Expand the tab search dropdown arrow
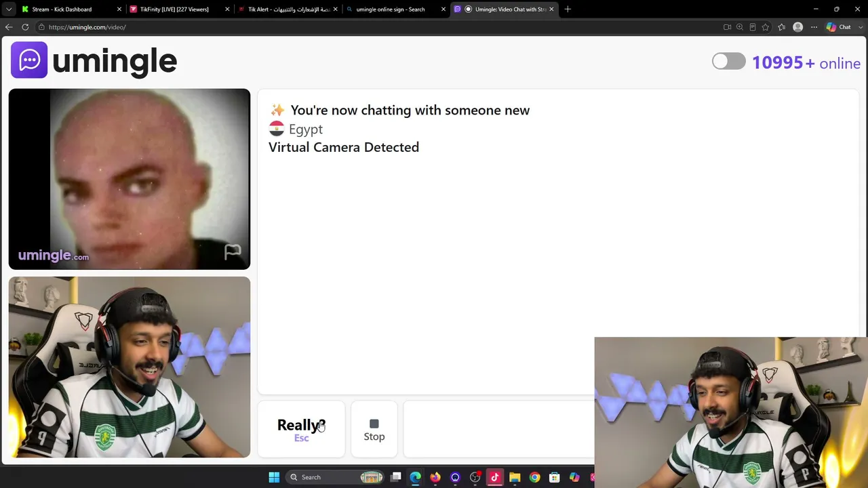This screenshot has width=868, height=488. point(9,9)
